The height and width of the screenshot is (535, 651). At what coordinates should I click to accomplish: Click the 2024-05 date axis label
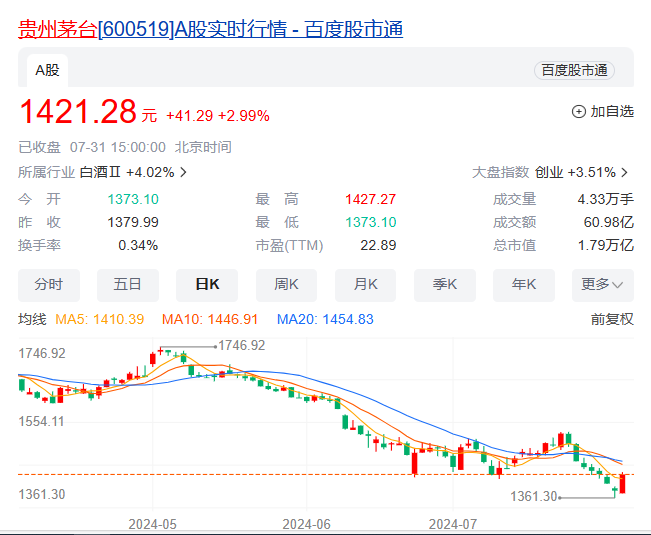[x=152, y=524]
